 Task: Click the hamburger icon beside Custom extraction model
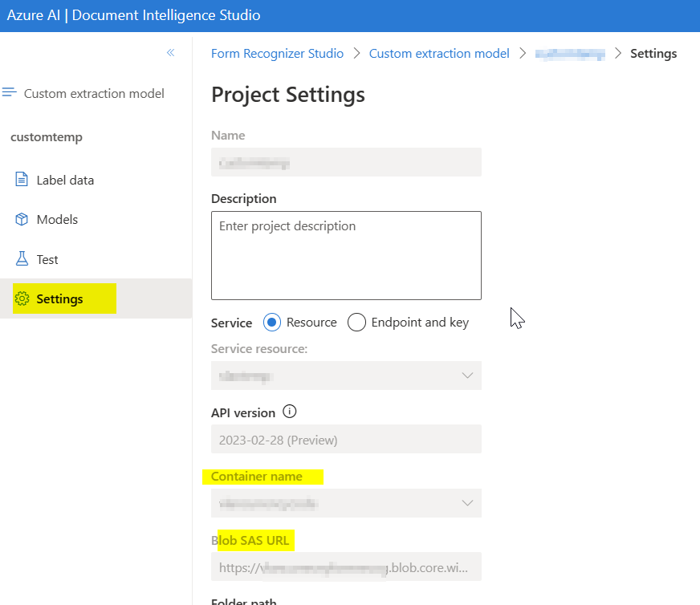(x=11, y=92)
